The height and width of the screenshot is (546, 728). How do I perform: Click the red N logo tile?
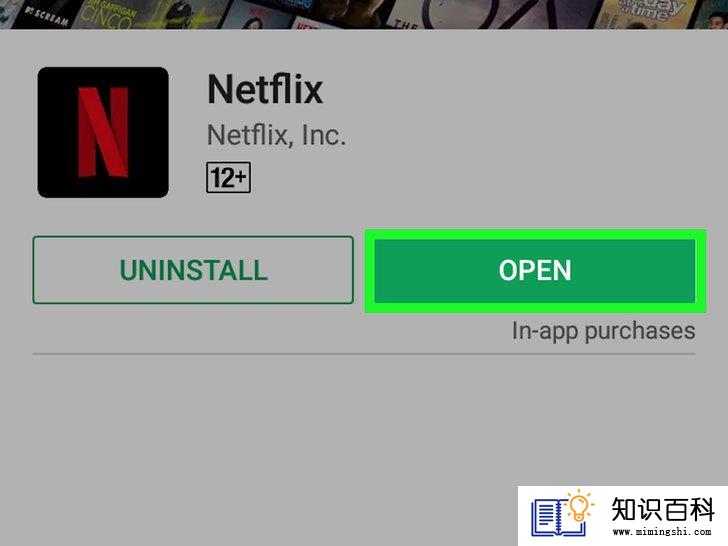point(103,132)
